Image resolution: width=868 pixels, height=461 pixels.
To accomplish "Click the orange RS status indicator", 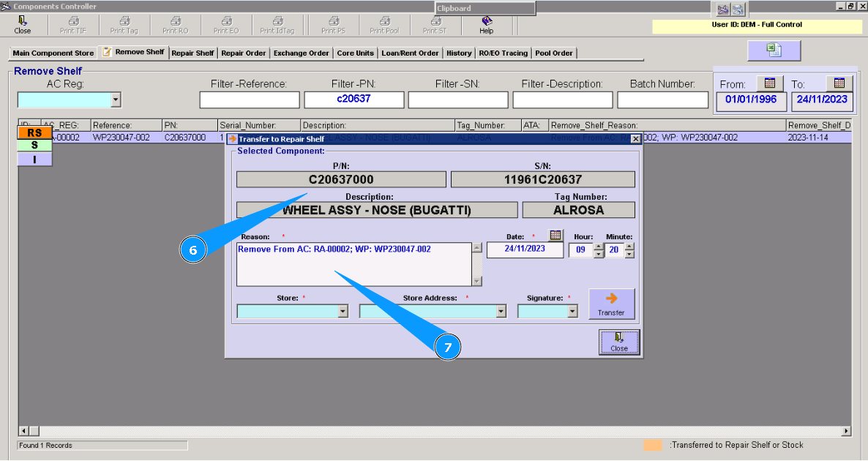I will click(34, 133).
